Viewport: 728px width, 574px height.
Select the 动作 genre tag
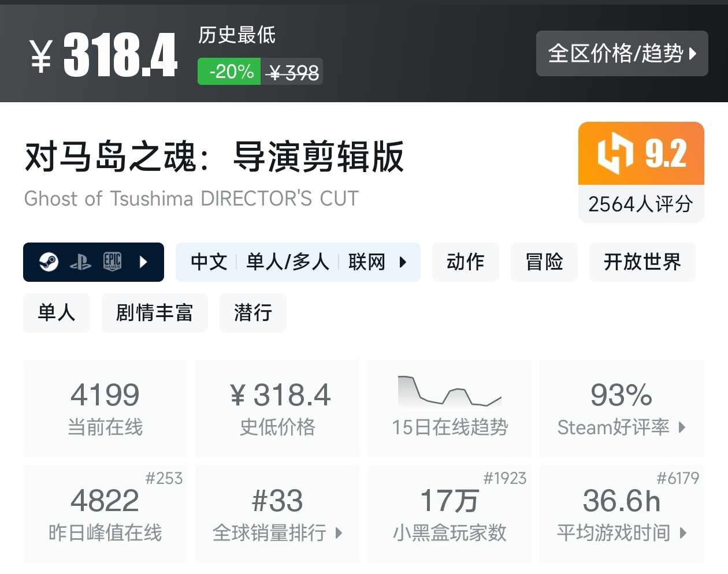coord(466,262)
